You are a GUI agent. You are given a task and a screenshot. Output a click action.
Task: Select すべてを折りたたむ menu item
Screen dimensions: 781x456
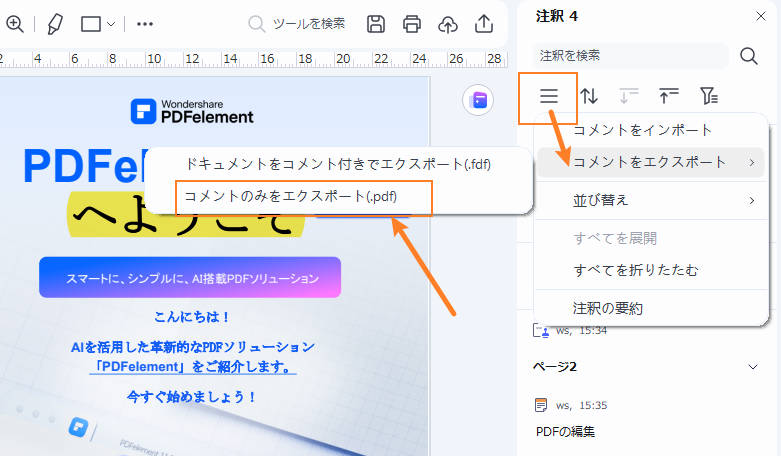tap(651, 270)
